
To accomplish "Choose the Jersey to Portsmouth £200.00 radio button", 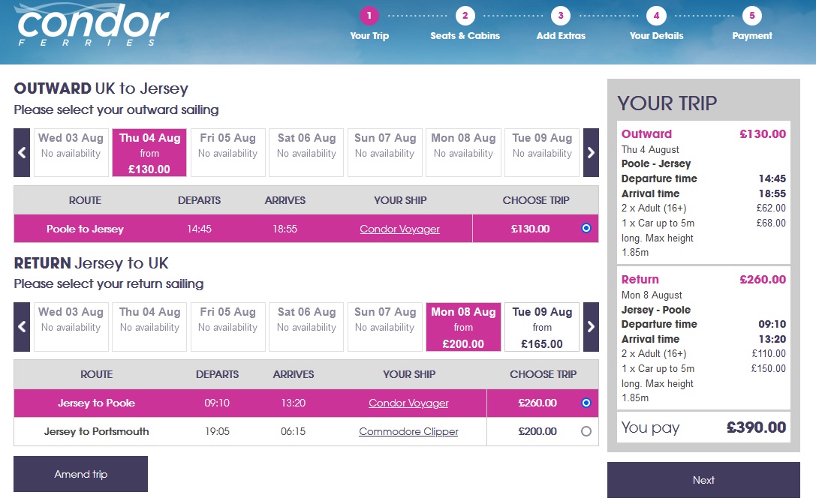I will click(x=586, y=431).
